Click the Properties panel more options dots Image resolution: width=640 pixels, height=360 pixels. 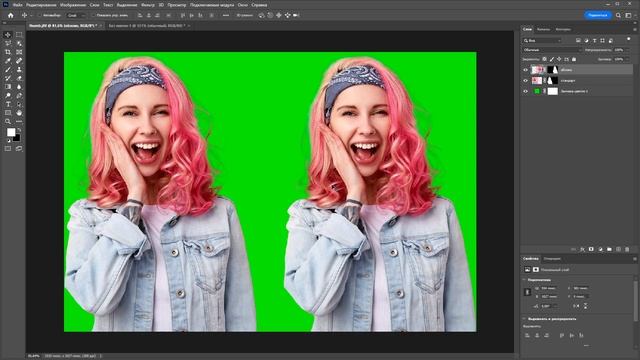586,346
